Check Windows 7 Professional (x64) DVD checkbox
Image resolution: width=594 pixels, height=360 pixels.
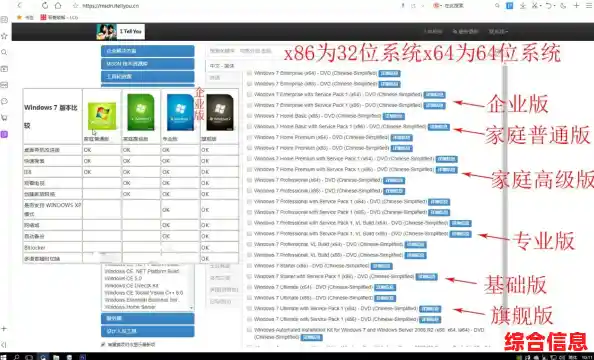(249, 180)
